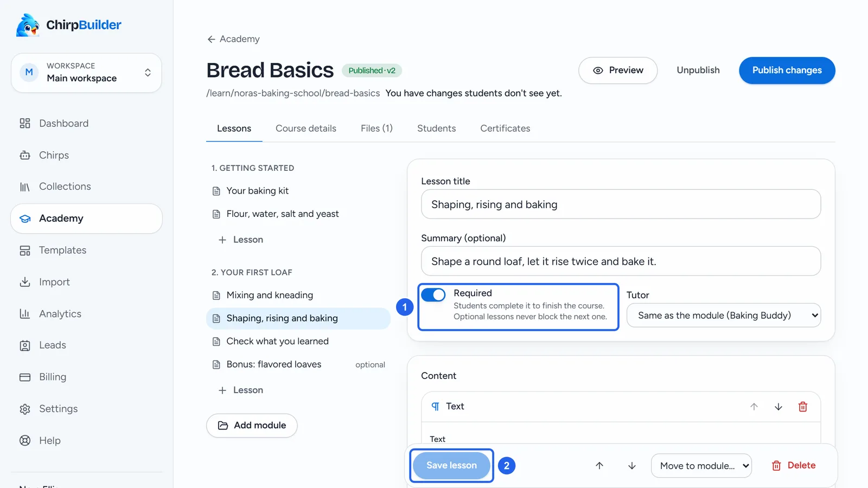
Task: Select the Check what you learned lesson
Action: pyautogui.click(x=298, y=342)
